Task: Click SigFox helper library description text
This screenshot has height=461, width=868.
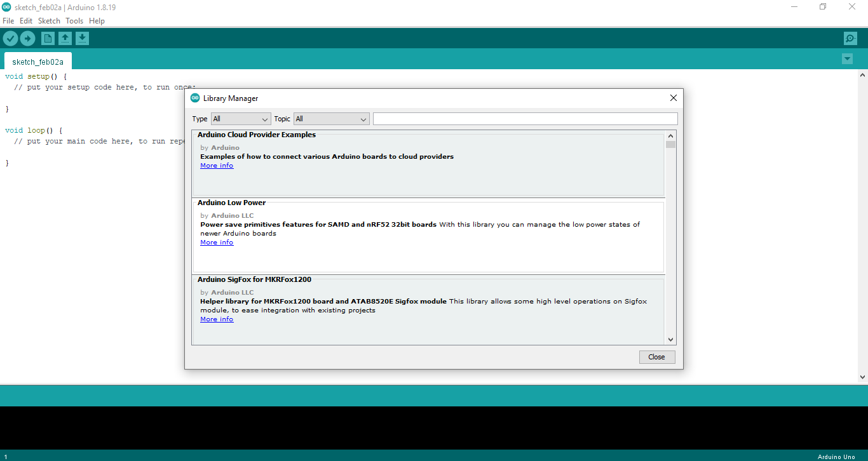Action: point(423,305)
